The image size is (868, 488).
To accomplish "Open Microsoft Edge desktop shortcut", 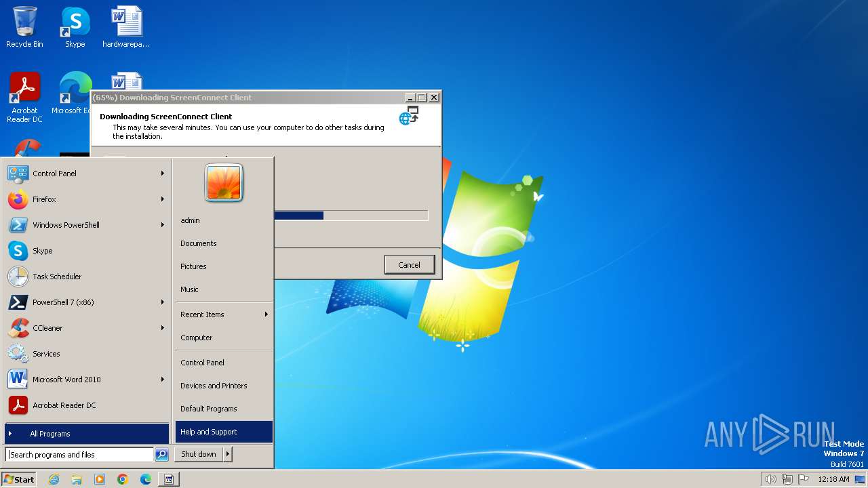I will 75,93.
